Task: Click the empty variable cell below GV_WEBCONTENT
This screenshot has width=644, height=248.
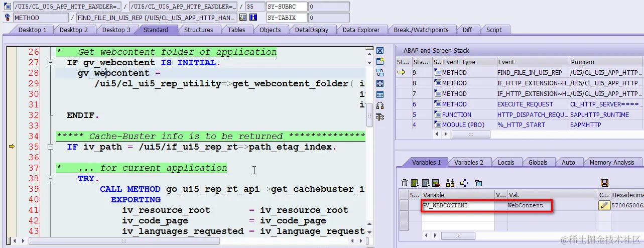Action: (x=458, y=215)
